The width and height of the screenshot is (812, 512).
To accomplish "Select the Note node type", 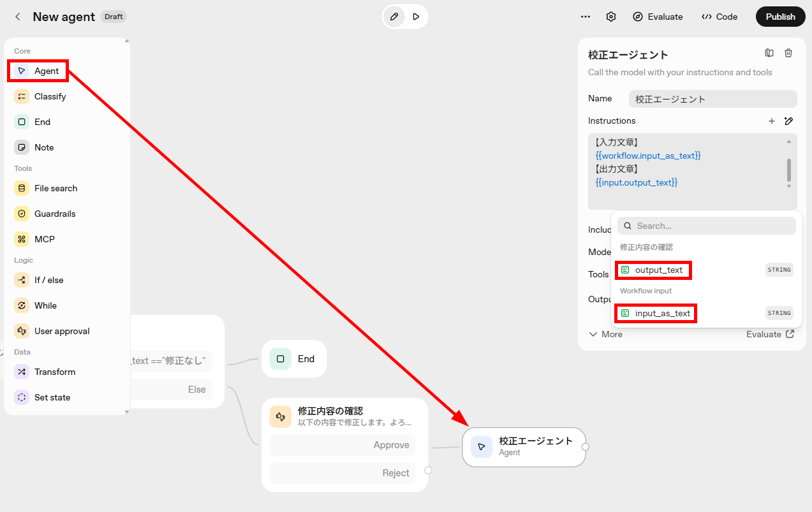I will [x=34, y=147].
